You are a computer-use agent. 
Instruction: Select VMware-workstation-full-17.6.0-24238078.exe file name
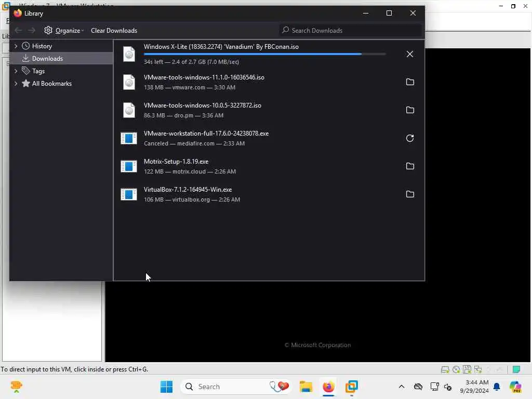206,134
